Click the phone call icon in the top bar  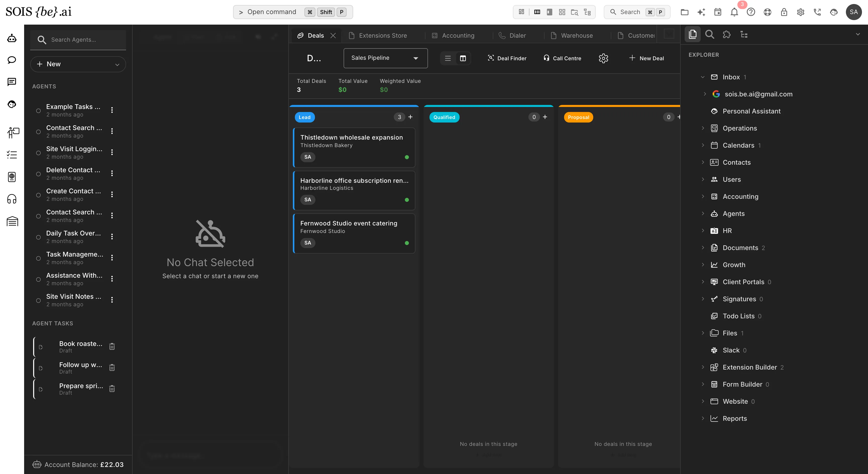coord(817,12)
